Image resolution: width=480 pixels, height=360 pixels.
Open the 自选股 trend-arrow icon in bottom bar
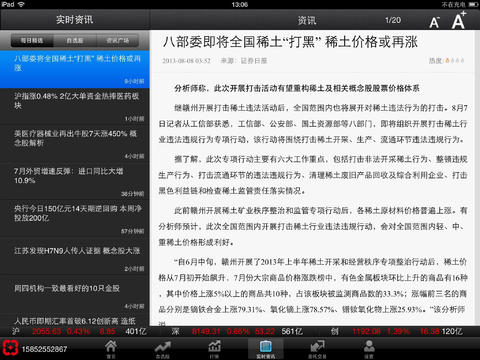click(162, 349)
